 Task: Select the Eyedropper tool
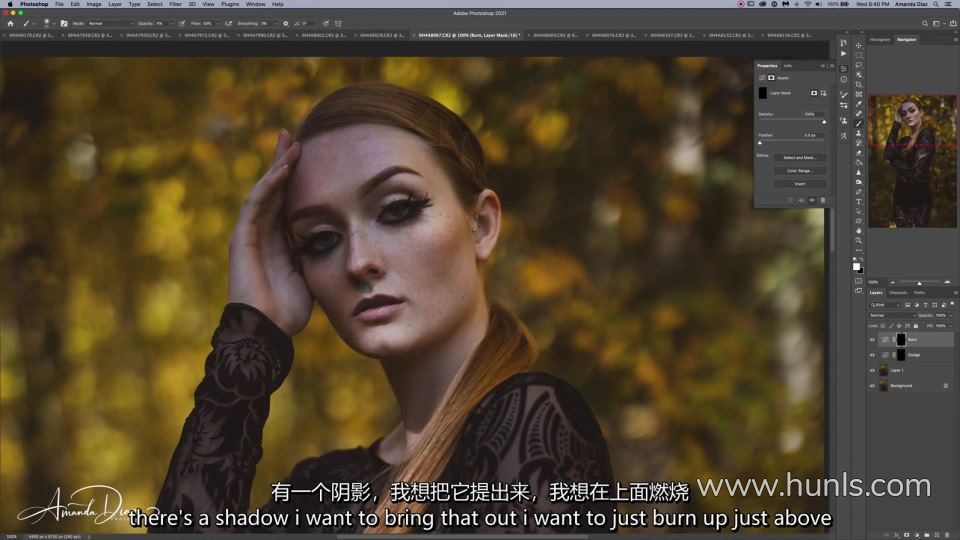coord(859,104)
